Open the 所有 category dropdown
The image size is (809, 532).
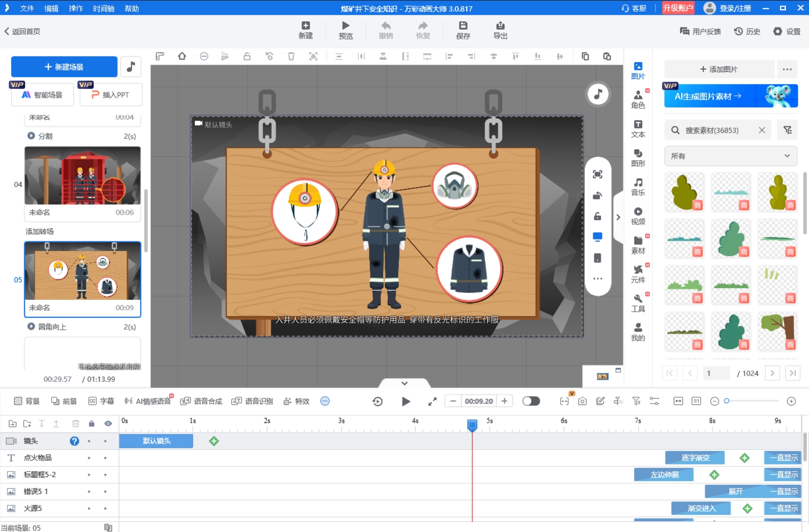point(730,156)
